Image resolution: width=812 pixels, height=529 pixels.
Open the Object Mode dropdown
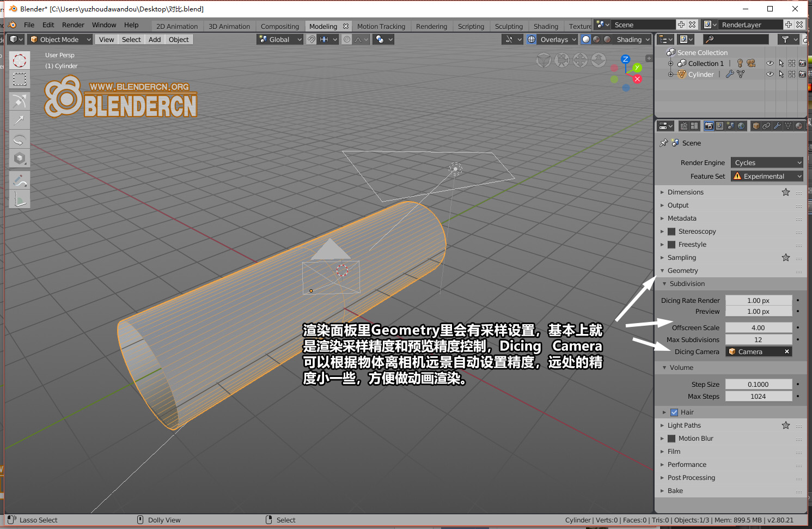click(59, 39)
